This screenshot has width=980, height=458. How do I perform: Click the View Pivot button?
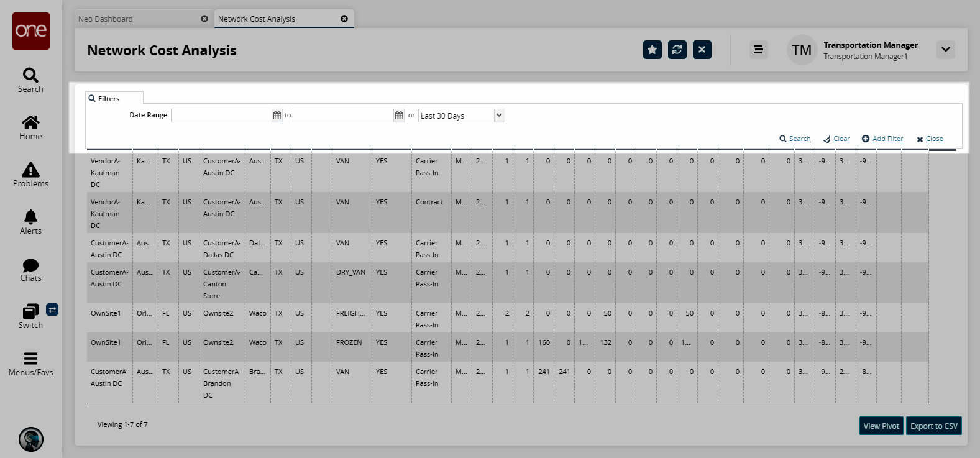coord(881,426)
